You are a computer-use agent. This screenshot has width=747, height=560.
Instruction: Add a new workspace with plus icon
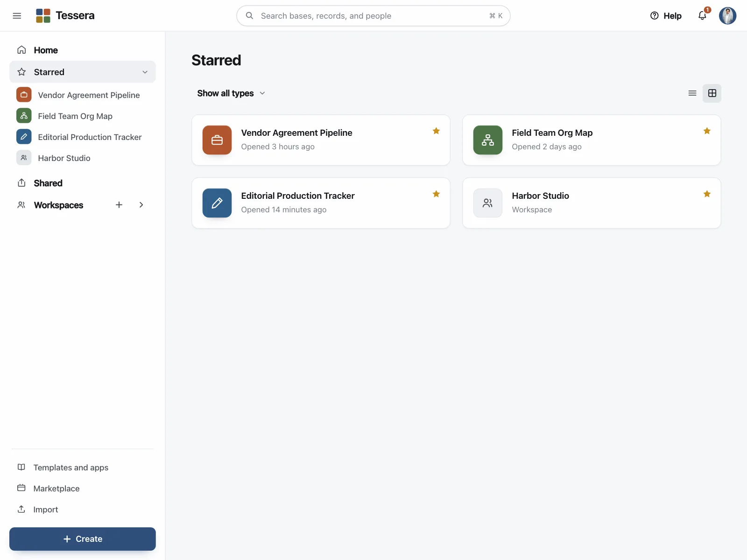119,205
